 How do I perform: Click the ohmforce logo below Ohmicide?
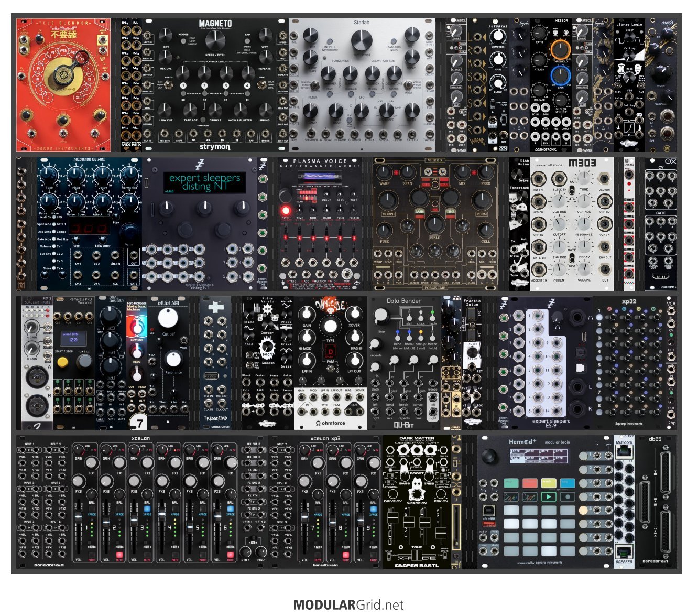pyautogui.click(x=330, y=423)
